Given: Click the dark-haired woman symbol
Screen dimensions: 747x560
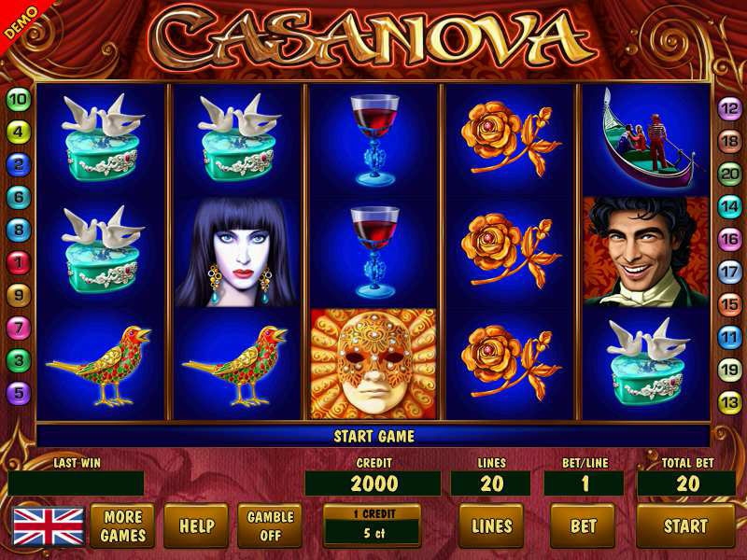Looking at the screenshot, I should click(238, 252).
